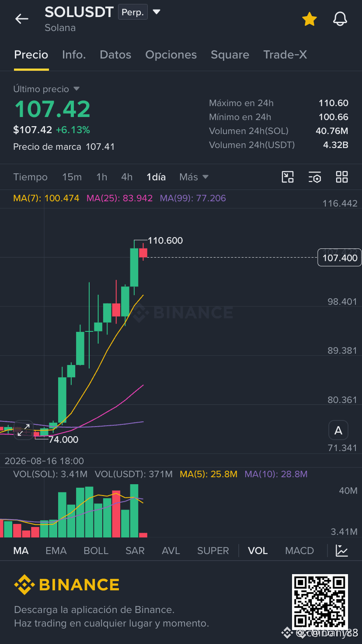Click the A auto-scale button
The width and height of the screenshot is (362, 644).
(x=338, y=431)
